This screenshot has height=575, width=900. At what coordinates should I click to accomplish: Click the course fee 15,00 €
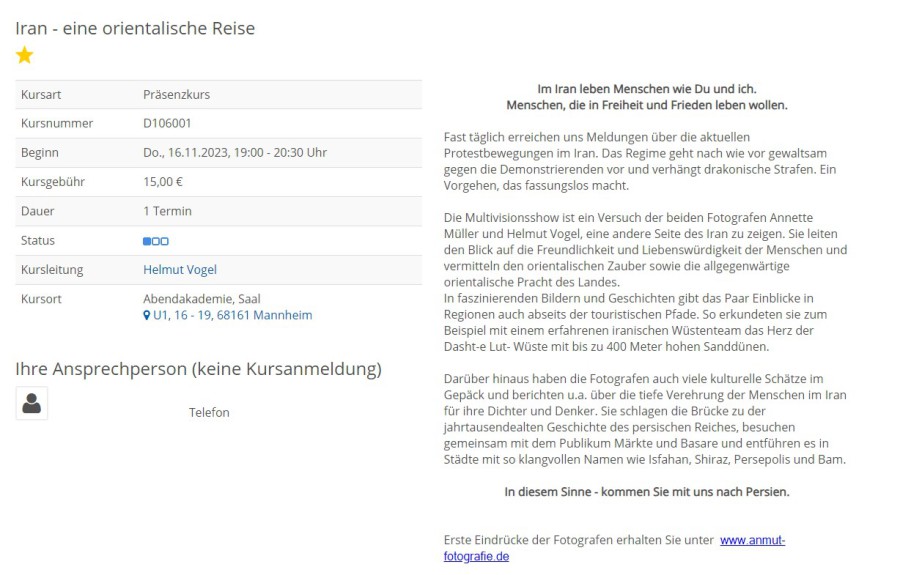tap(163, 182)
